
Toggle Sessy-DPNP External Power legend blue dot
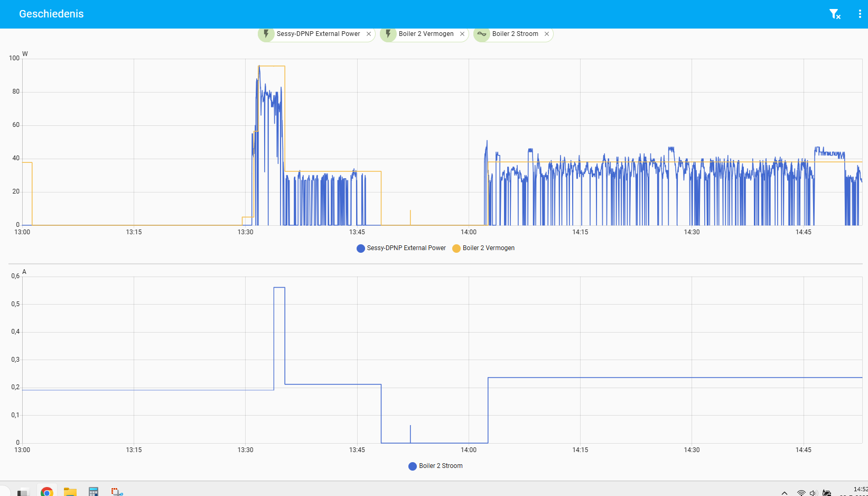[361, 249]
